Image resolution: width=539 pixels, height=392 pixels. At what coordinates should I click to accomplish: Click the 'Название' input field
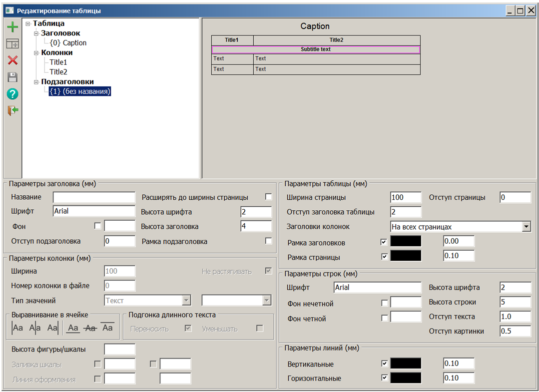coord(94,197)
